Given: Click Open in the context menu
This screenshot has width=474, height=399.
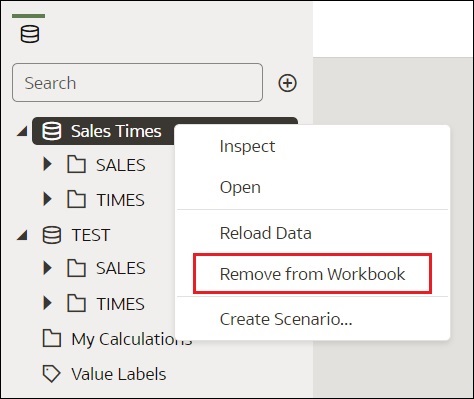Looking at the screenshot, I should pos(240,187).
